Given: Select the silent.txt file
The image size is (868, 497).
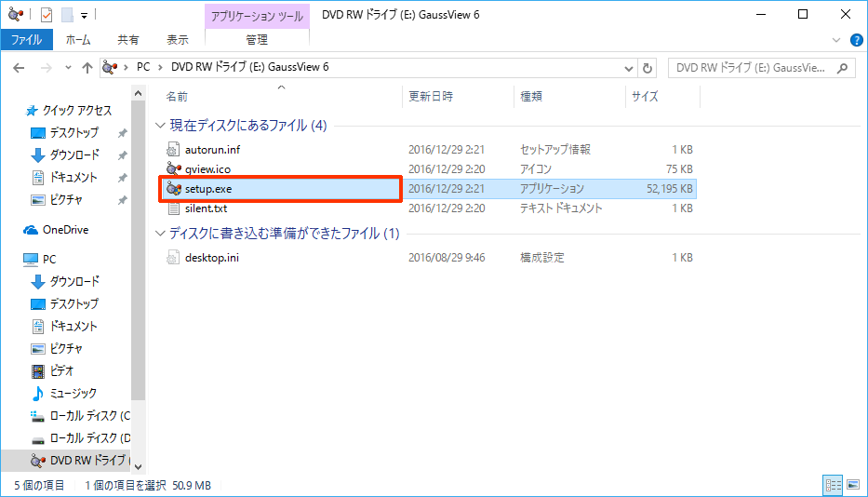Looking at the screenshot, I should point(206,208).
